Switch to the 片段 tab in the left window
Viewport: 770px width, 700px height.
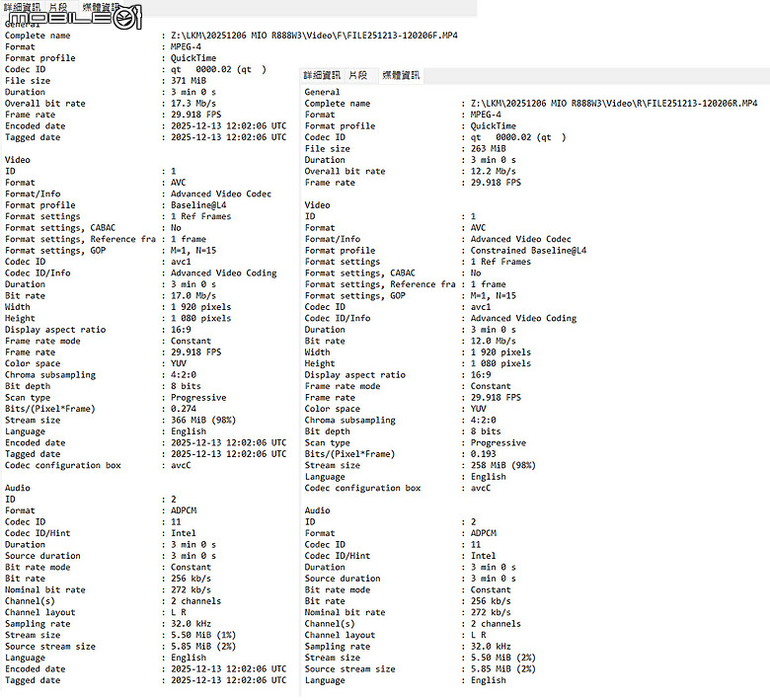[58, 7]
